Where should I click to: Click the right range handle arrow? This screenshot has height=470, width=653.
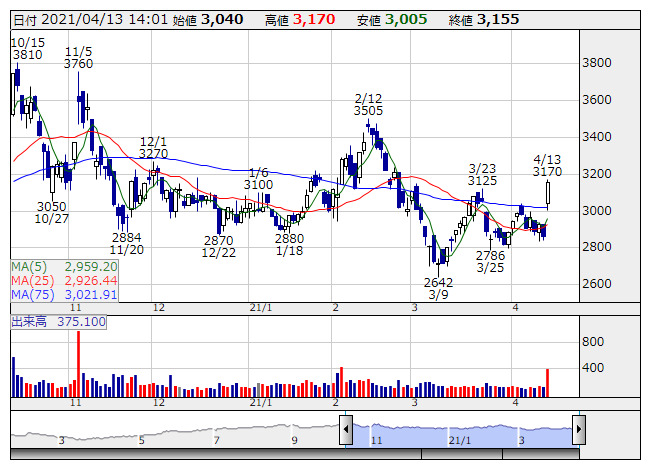[x=578, y=430]
